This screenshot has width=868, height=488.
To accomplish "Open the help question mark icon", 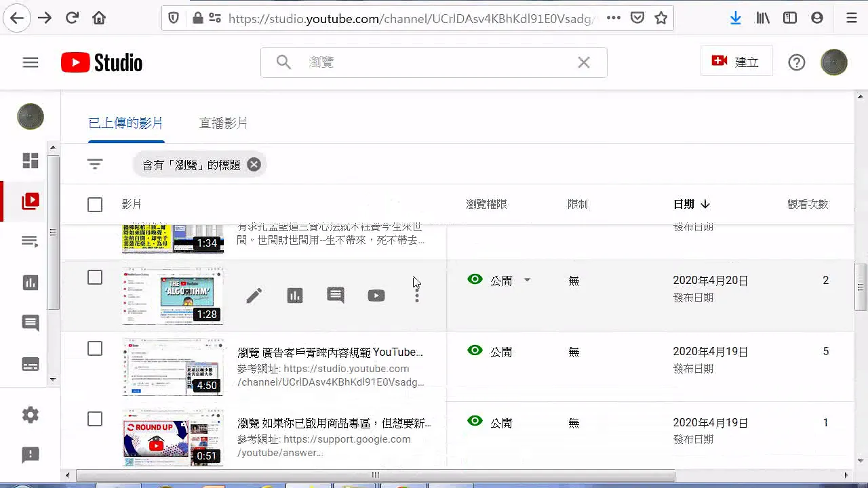I will coord(797,62).
